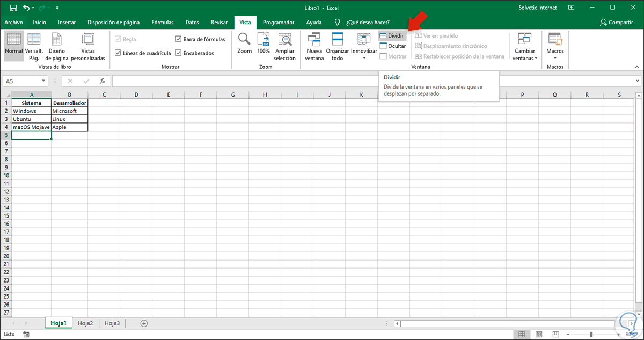The image size is (644, 340).
Task: Click Ocultar window button
Action: [x=393, y=46]
